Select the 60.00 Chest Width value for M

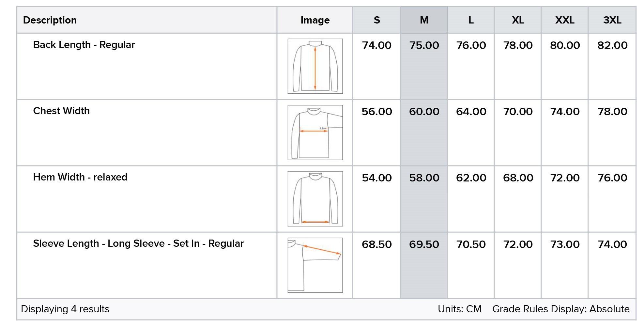pos(424,112)
